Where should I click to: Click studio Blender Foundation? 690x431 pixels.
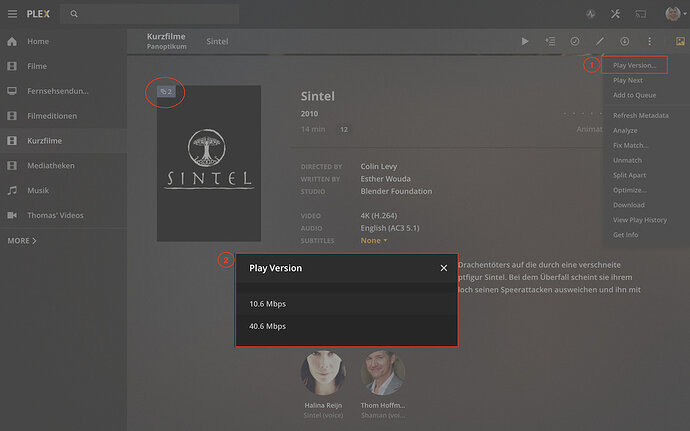[x=396, y=191]
